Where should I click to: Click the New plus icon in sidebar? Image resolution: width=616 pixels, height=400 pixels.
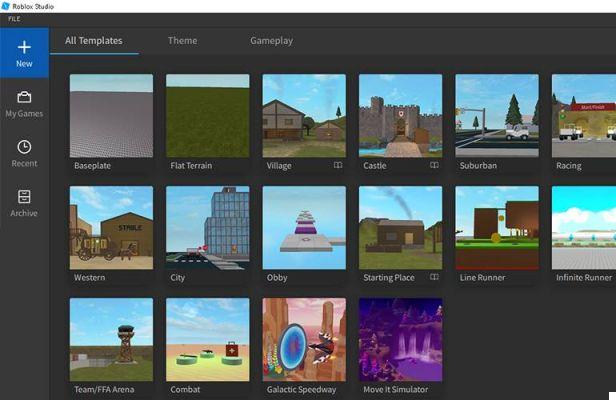24,47
